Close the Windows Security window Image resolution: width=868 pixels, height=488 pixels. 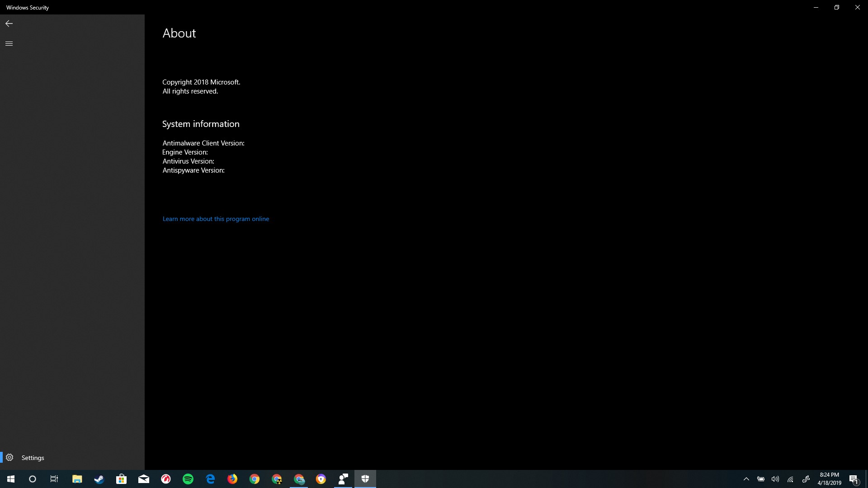858,7
